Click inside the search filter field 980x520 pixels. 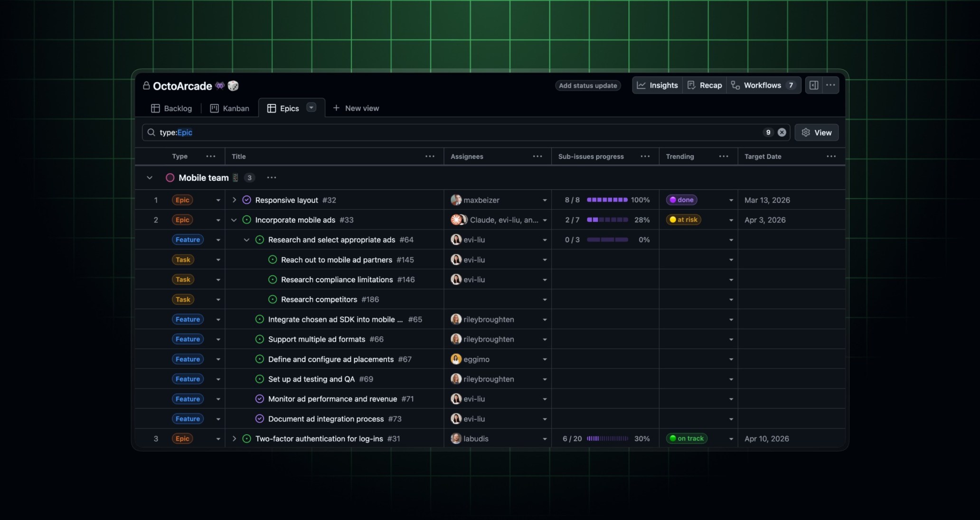tap(332, 132)
